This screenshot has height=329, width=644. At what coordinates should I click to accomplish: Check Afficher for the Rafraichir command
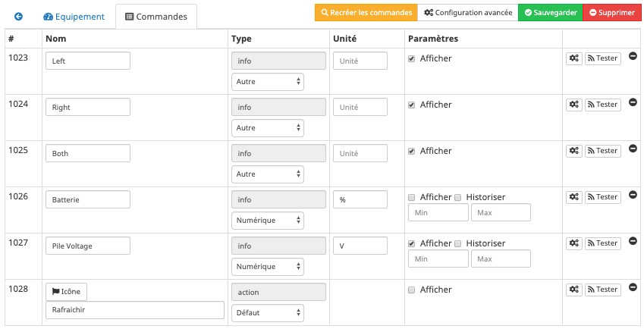[x=412, y=290]
